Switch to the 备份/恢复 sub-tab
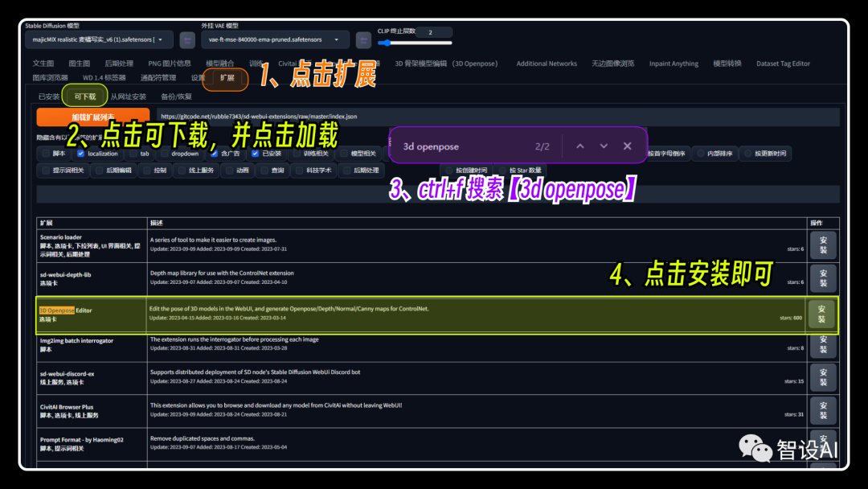 (x=176, y=97)
